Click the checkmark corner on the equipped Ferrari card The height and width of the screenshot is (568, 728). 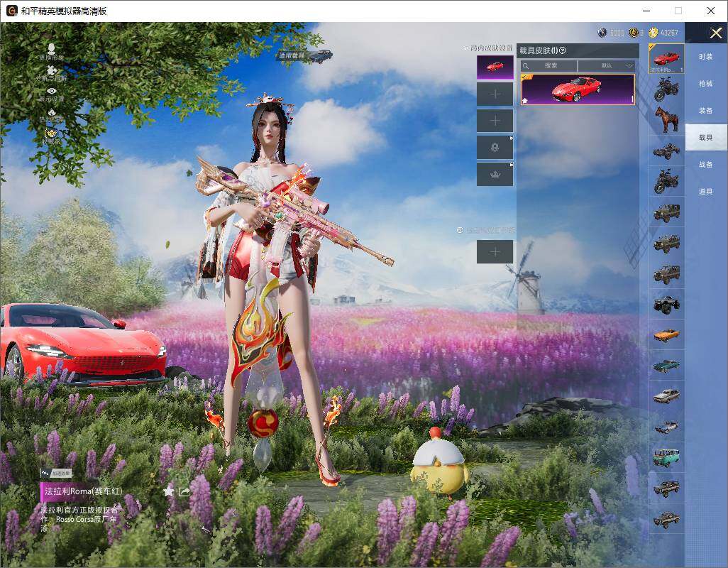coord(526,76)
